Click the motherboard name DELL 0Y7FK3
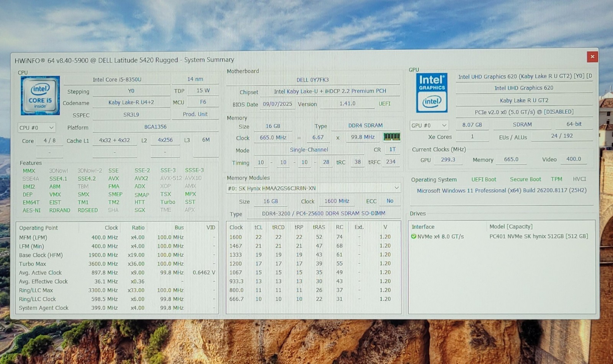 pyautogui.click(x=313, y=80)
